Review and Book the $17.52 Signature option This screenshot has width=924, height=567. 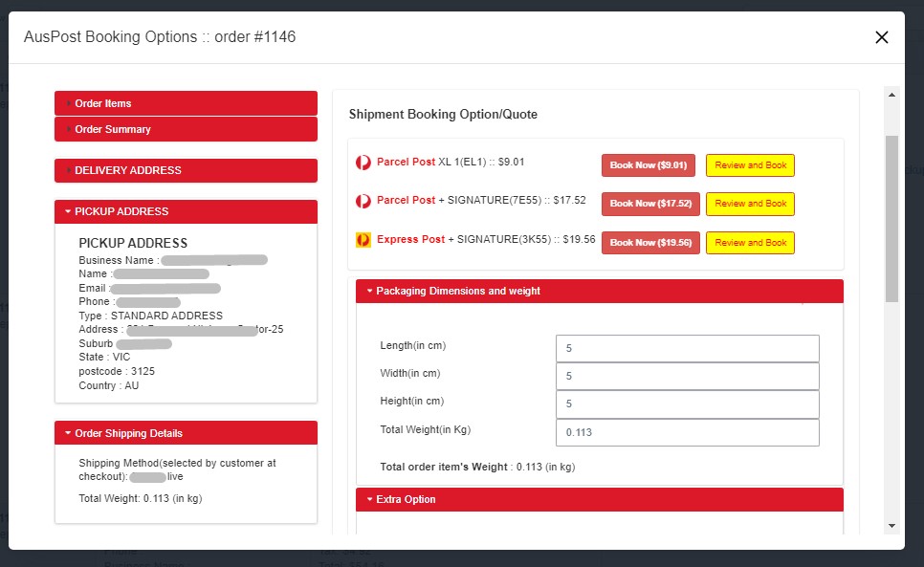[x=750, y=204]
